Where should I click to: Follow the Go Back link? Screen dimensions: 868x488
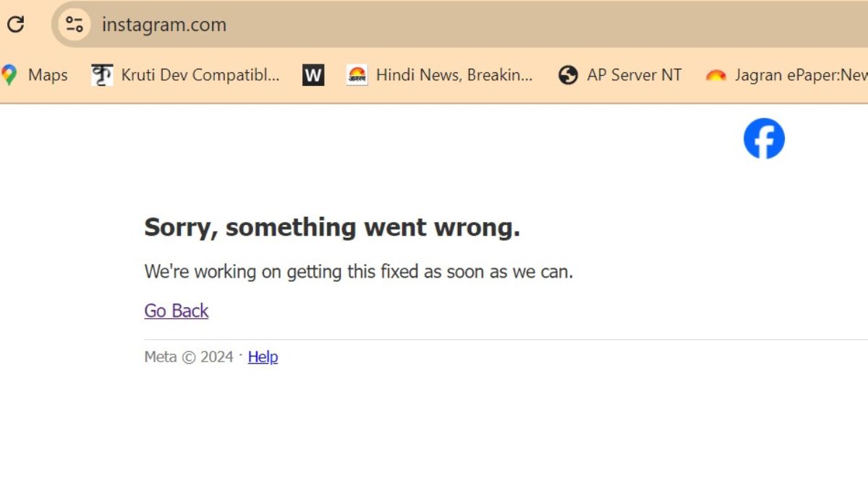coord(176,311)
